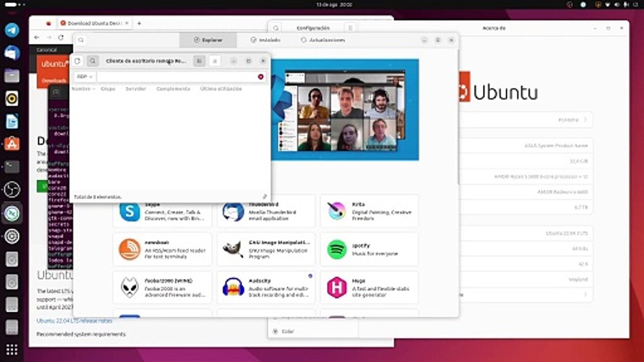644x362 pixels.
Task: Toggle Remmina search button
Action: tap(93, 61)
